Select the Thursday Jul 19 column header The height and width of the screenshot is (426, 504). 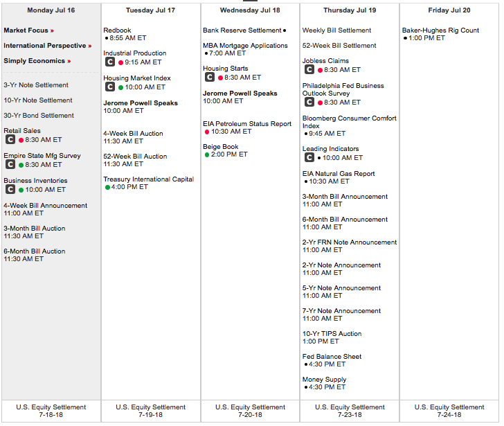click(x=350, y=10)
